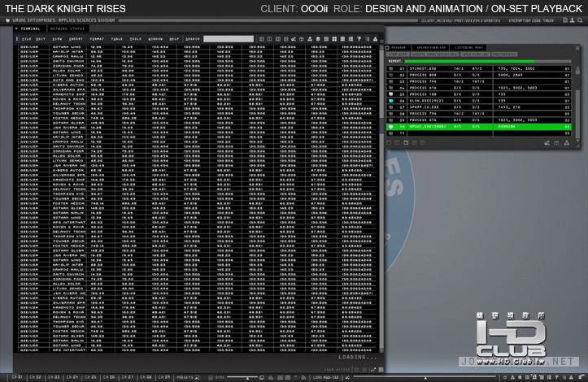Click the long right slider in bottom bar

(425, 377)
